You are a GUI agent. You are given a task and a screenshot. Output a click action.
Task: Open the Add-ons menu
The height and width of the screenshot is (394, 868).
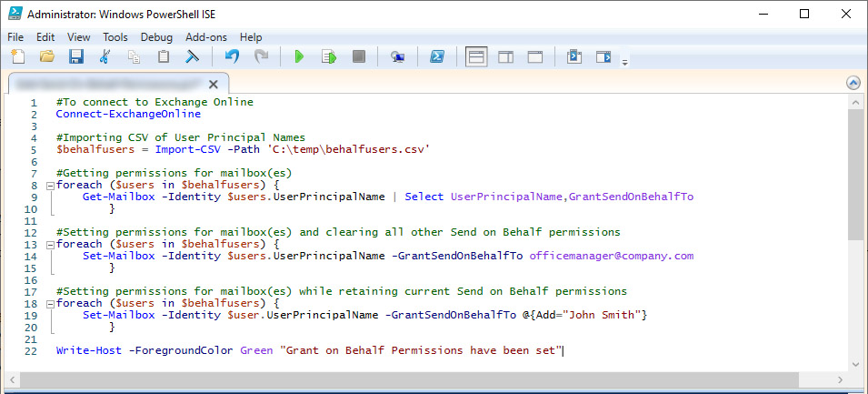[x=206, y=37]
